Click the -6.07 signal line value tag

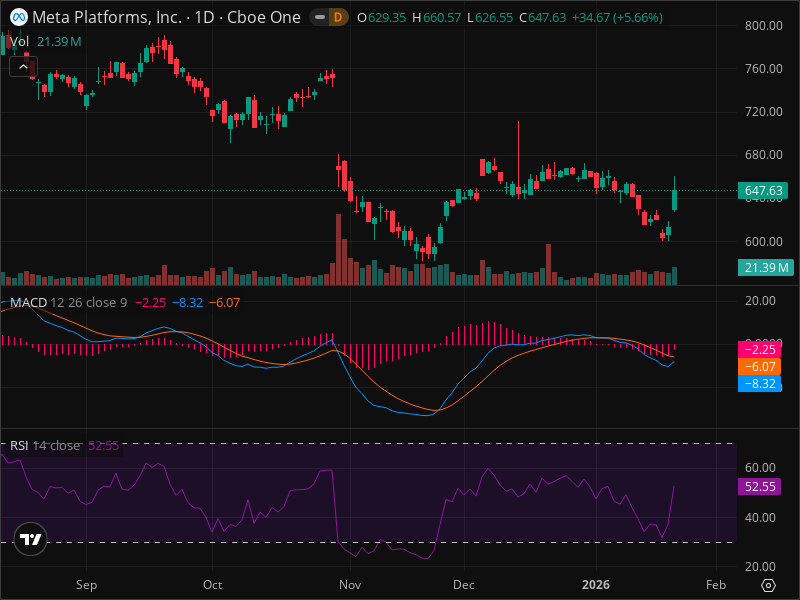point(759,366)
